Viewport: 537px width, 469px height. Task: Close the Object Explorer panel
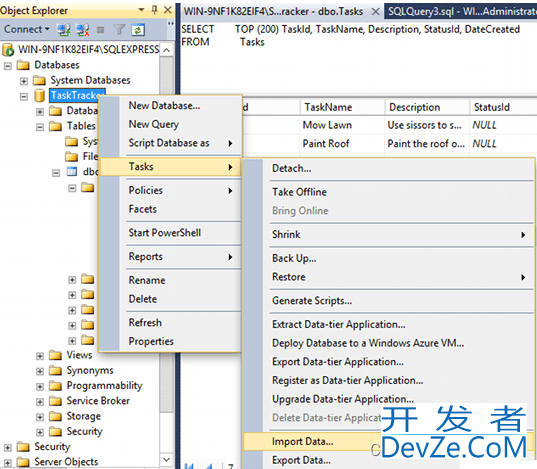point(167,10)
